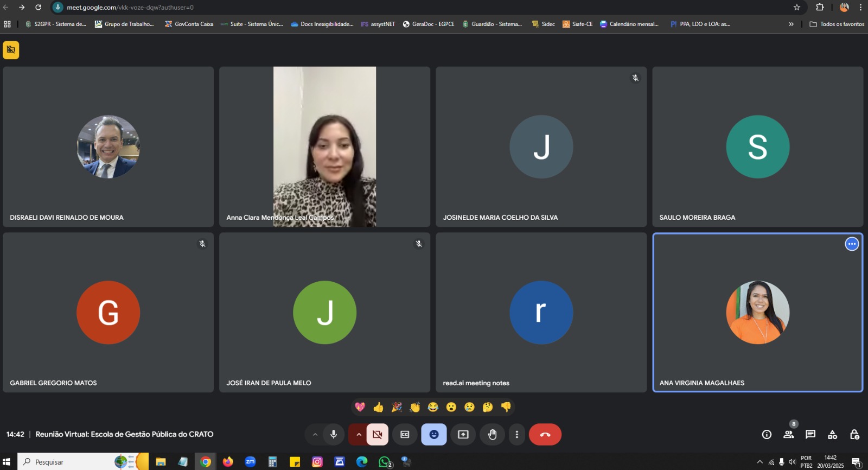The height and width of the screenshot is (470, 868).
Task: Expand video settings arrow beside camera
Action: tap(359, 434)
